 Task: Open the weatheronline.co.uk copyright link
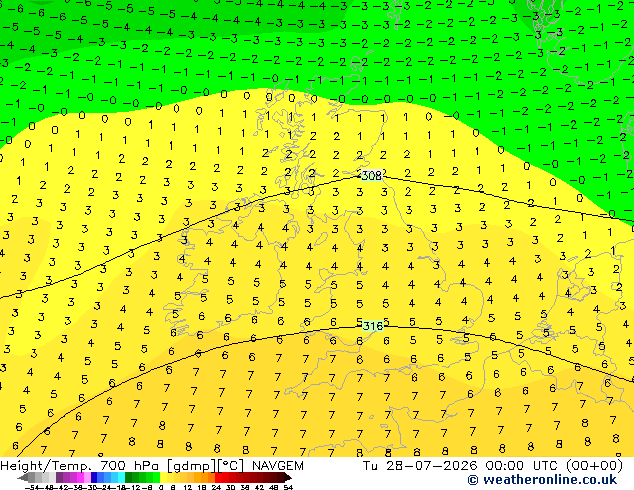click(542, 480)
